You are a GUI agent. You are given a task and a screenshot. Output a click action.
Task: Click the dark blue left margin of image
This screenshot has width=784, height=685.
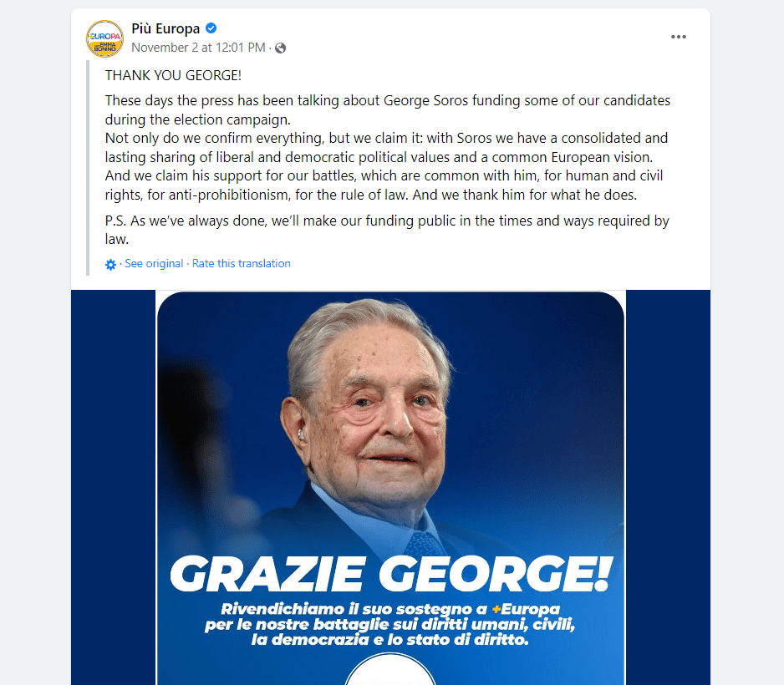113,485
